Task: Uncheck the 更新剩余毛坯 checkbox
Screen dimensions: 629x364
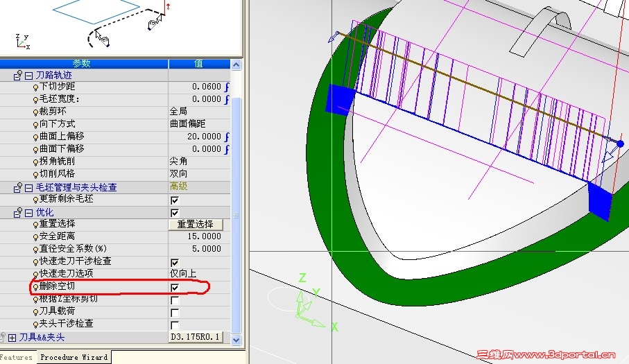Action: click(175, 200)
